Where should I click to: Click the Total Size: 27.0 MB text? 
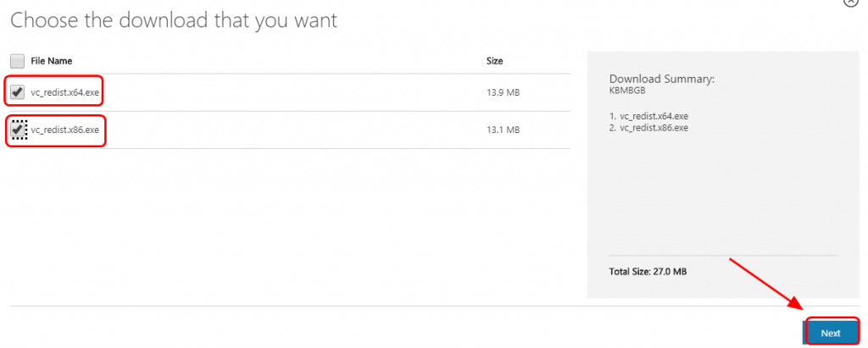647,271
